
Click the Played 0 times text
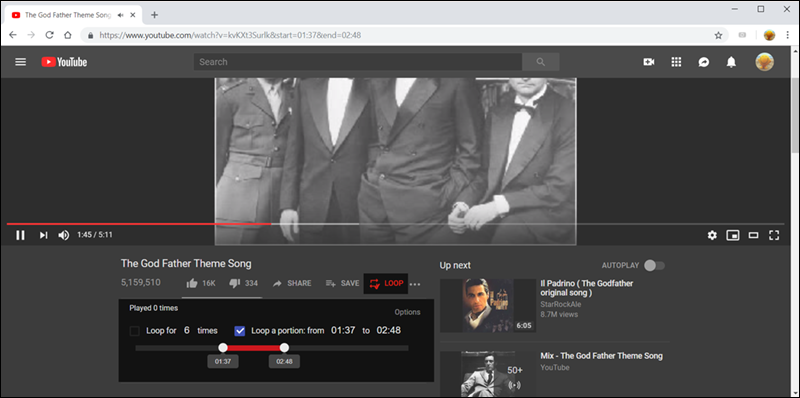point(154,308)
